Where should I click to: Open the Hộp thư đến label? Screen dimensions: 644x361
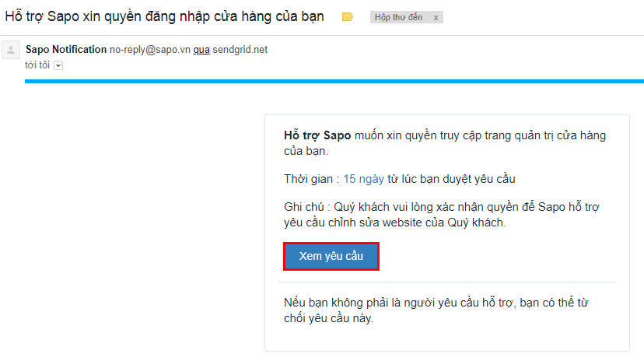tap(398, 17)
